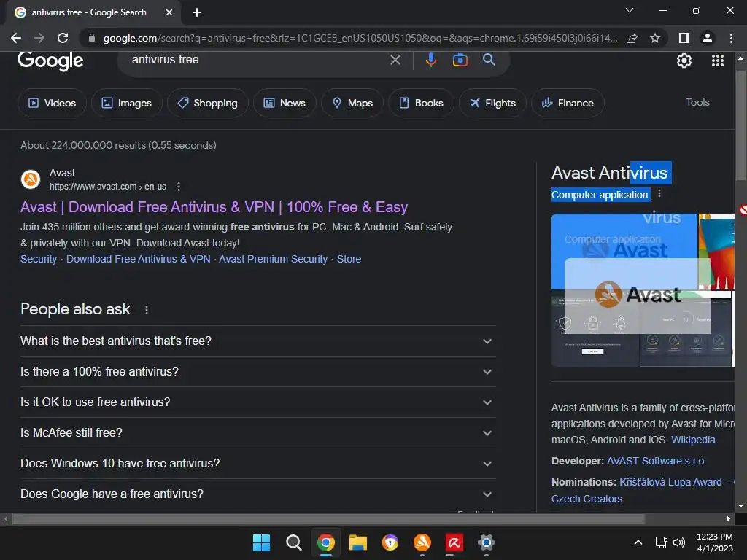
Task: Go to the Google homepage via the logo
Action: click(50, 61)
